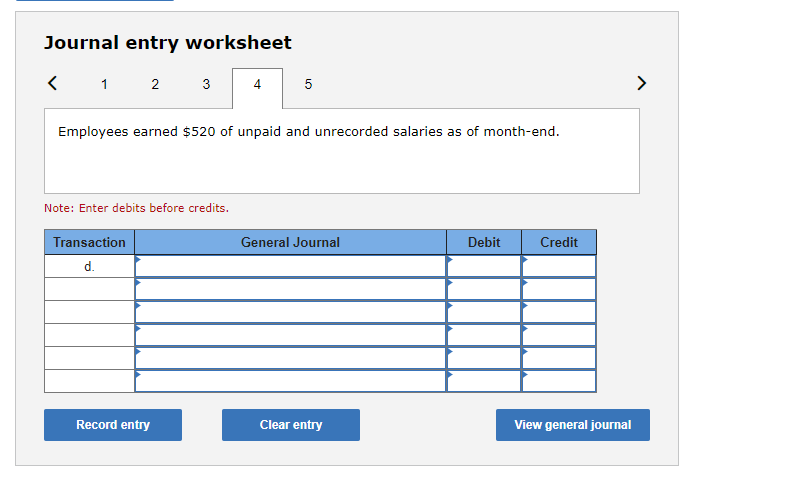This screenshot has height=480, width=800.
Task: Select Credit field in fourth row
Action: click(559, 335)
